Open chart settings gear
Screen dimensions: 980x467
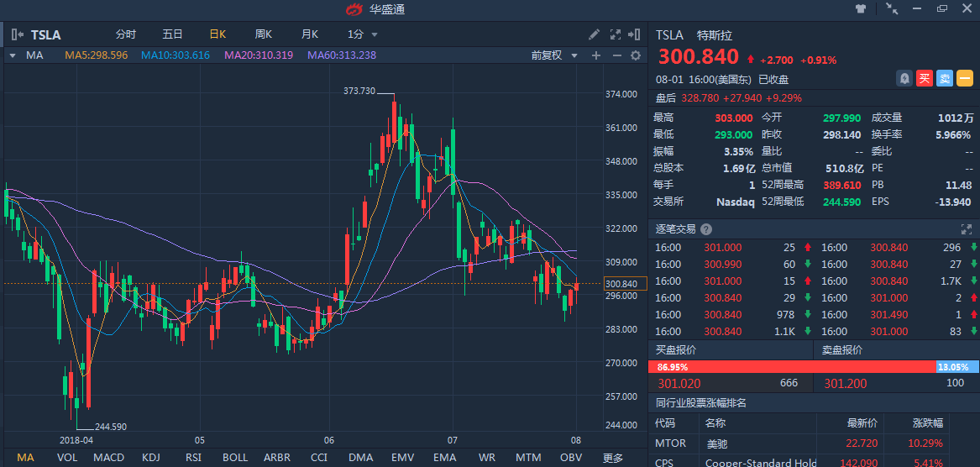636,55
